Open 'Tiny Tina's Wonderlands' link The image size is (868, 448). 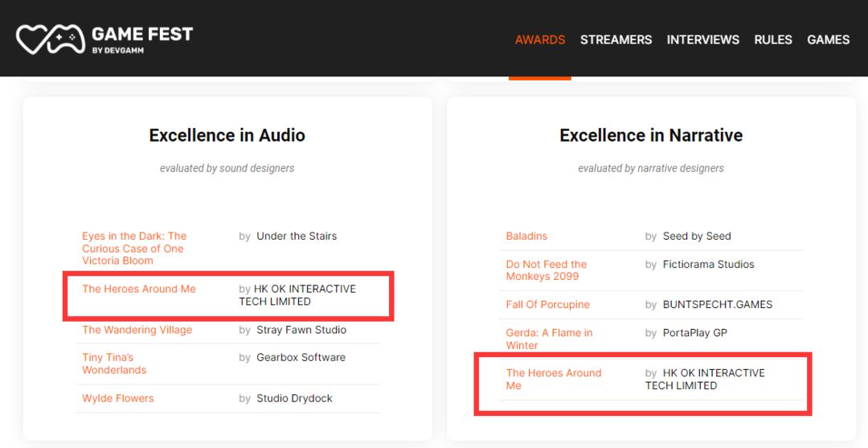pyautogui.click(x=114, y=364)
